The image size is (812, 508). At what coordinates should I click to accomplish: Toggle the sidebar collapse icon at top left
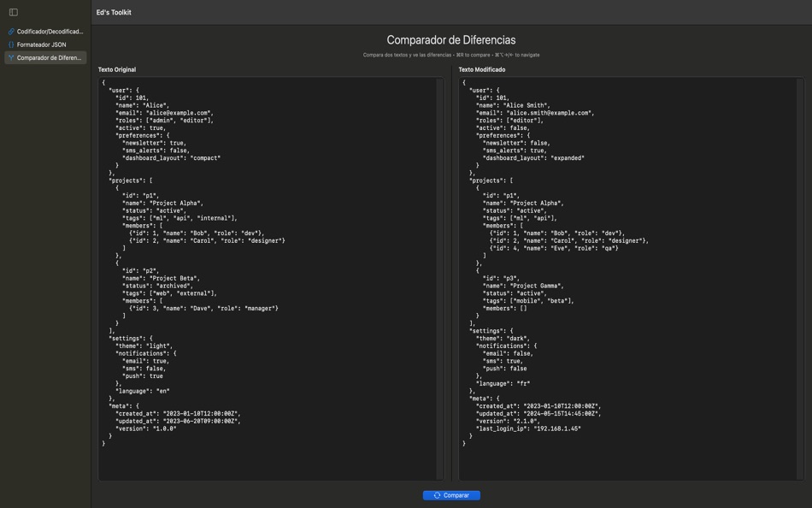pyautogui.click(x=12, y=12)
